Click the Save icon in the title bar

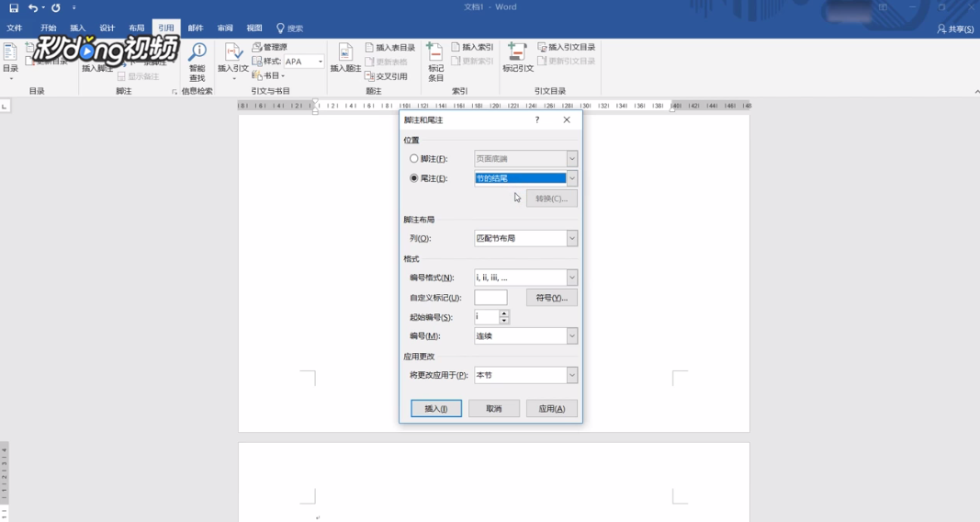click(14, 8)
